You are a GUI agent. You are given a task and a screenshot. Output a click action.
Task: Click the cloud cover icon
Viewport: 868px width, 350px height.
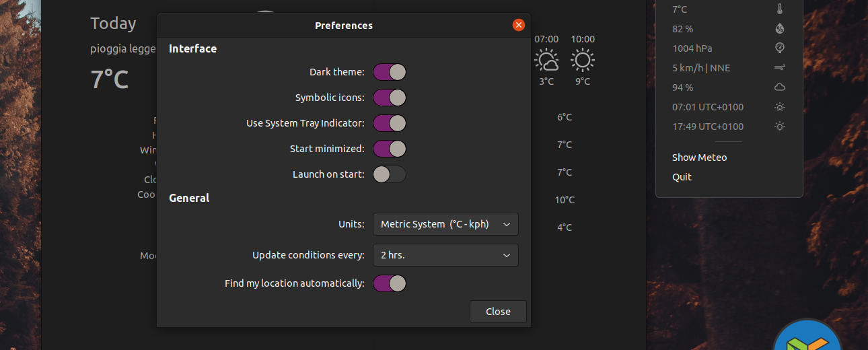780,87
